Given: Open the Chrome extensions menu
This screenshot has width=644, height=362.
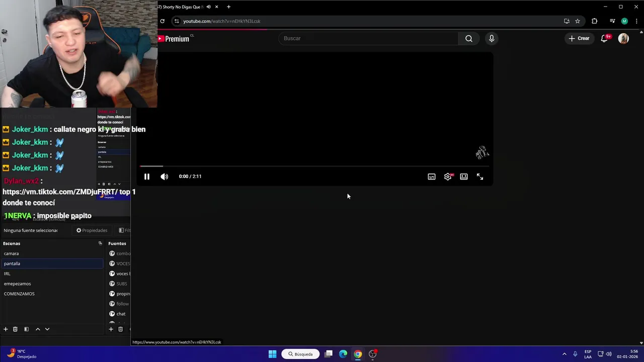Looking at the screenshot, I should [x=594, y=21].
